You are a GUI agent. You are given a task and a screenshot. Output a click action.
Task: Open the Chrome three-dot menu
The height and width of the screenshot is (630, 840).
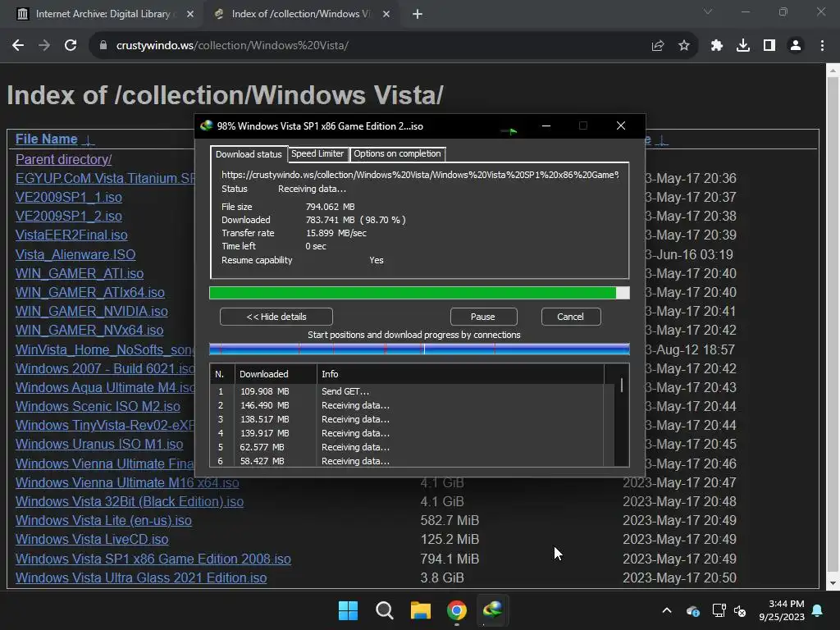coord(822,46)
